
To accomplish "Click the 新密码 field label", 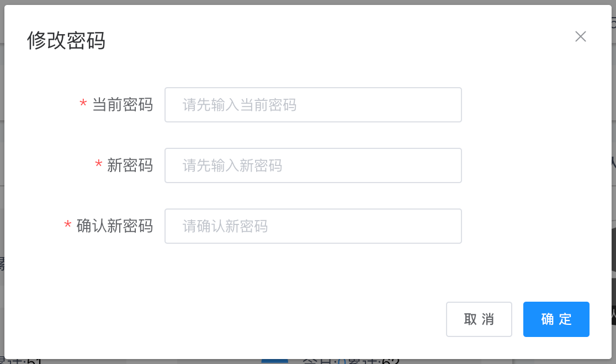I will [130, 165].
